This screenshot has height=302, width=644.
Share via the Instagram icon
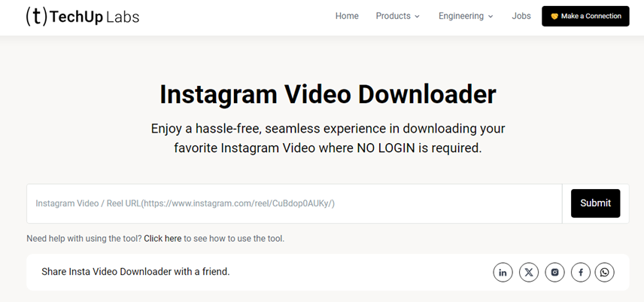[x=555, y=273]
